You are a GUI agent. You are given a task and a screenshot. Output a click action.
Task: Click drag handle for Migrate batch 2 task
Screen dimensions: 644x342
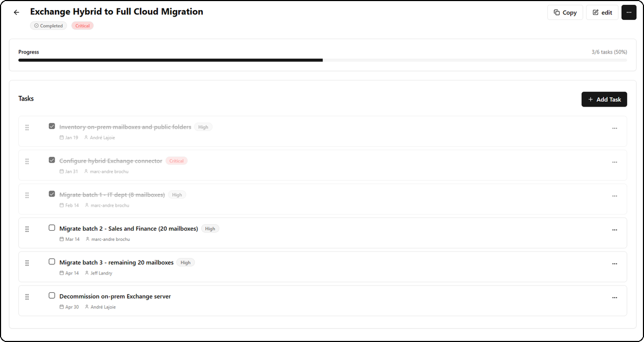[x=27, y=229]
